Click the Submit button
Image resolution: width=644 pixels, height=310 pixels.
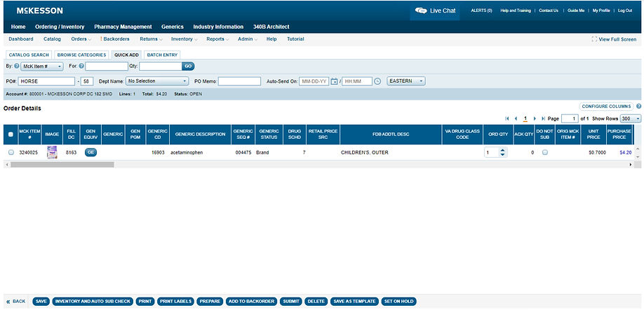(x=291, y=302)
